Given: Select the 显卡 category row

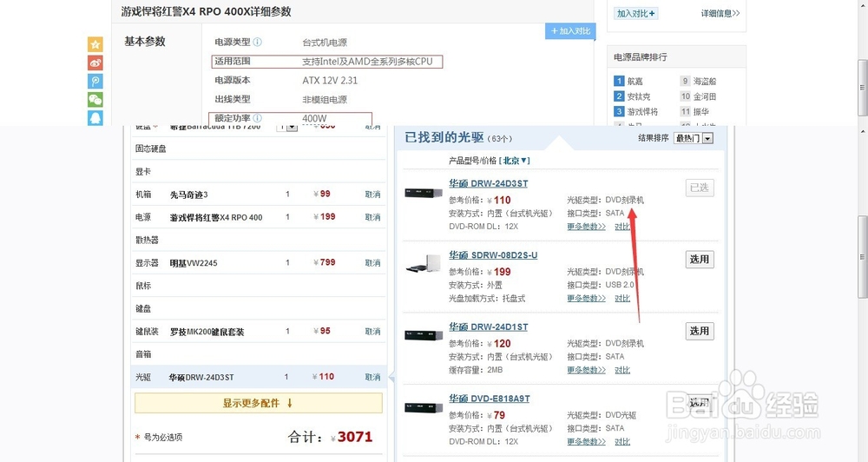Looking at the screenshot, I should [259, 172].
